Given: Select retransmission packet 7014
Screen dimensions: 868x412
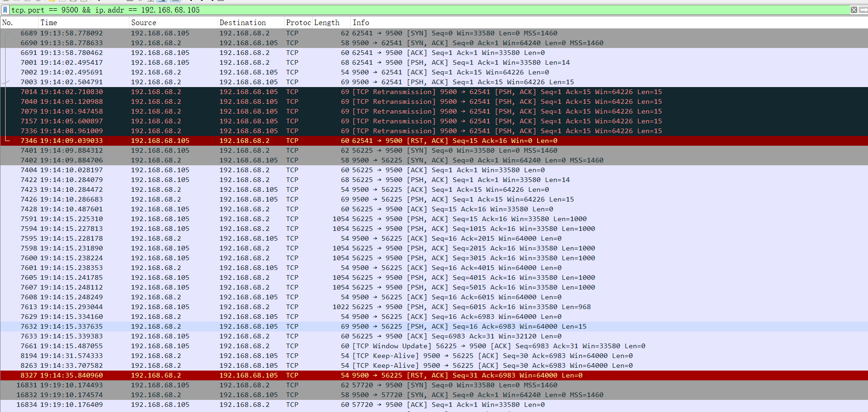Looking at the screenshot, I should [434, 92].
